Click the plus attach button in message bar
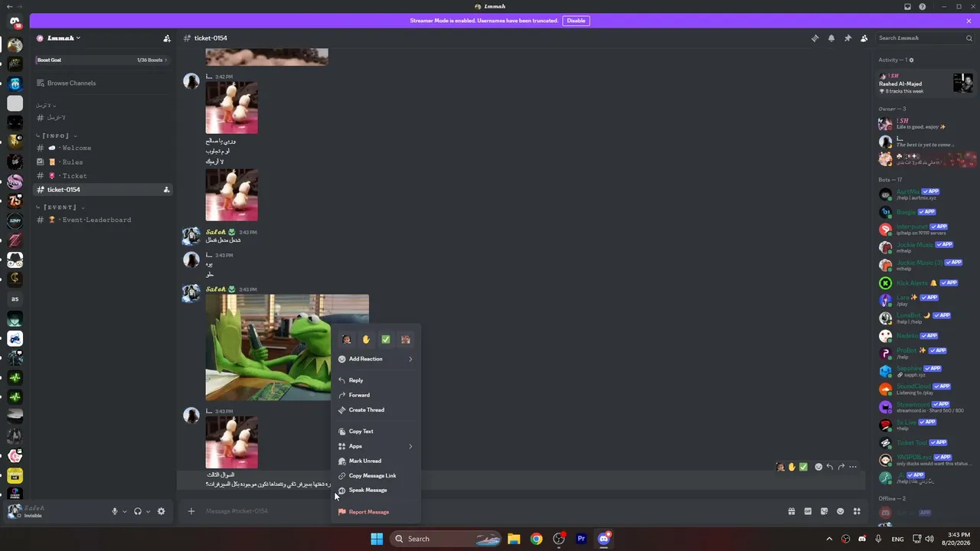 [x=191, y=511]
